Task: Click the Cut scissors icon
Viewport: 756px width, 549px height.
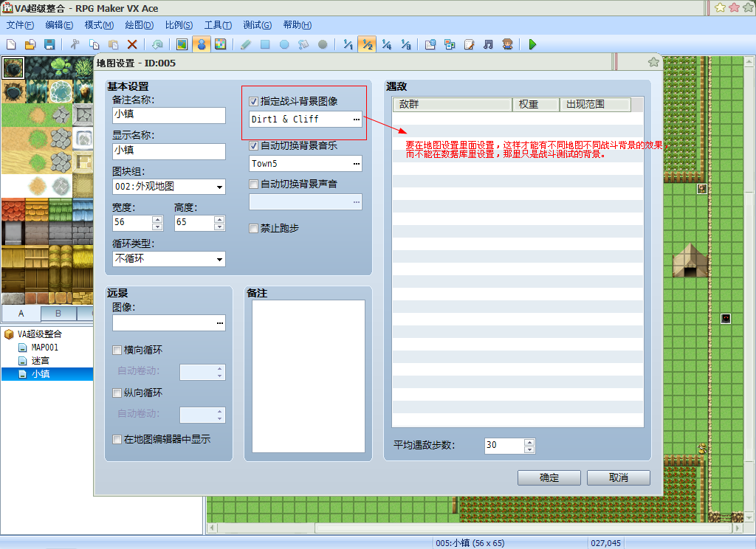Action: 75,44
